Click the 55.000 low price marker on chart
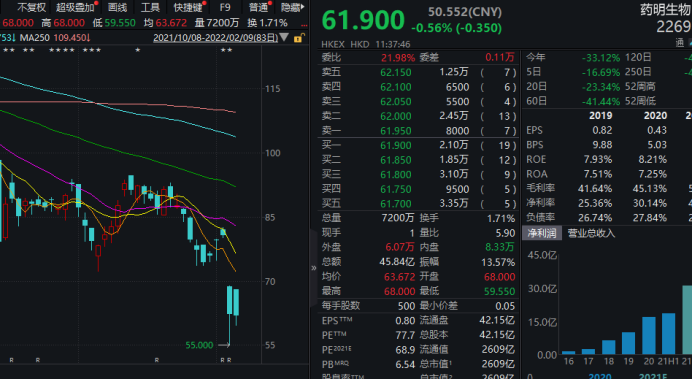 pyautogui.click(x=199, y=345)
